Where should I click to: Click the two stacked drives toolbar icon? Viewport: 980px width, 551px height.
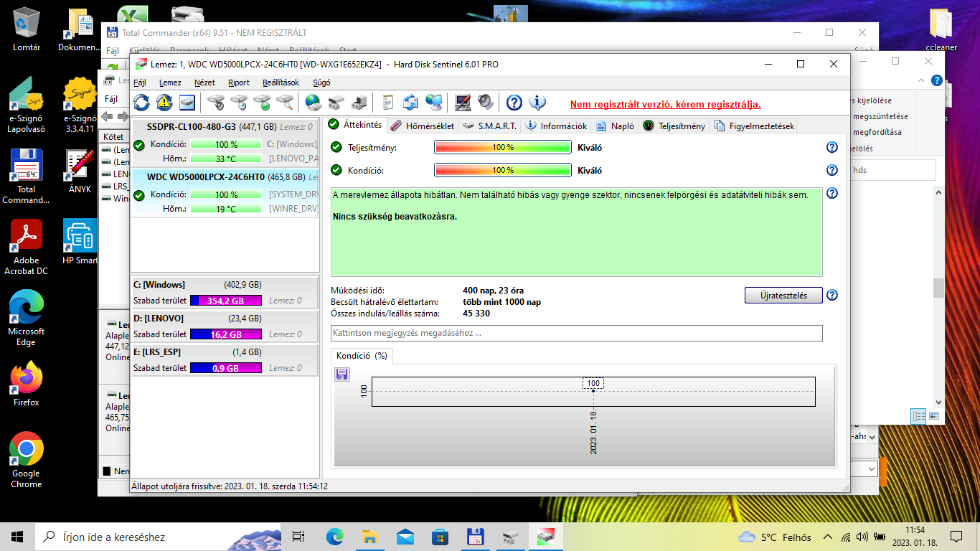336,103
